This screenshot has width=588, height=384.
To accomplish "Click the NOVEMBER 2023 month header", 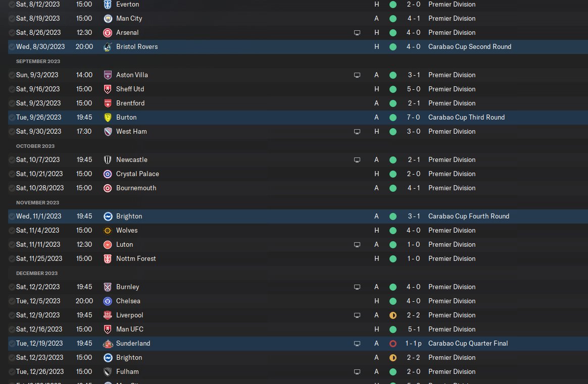I will click(37, 202).
